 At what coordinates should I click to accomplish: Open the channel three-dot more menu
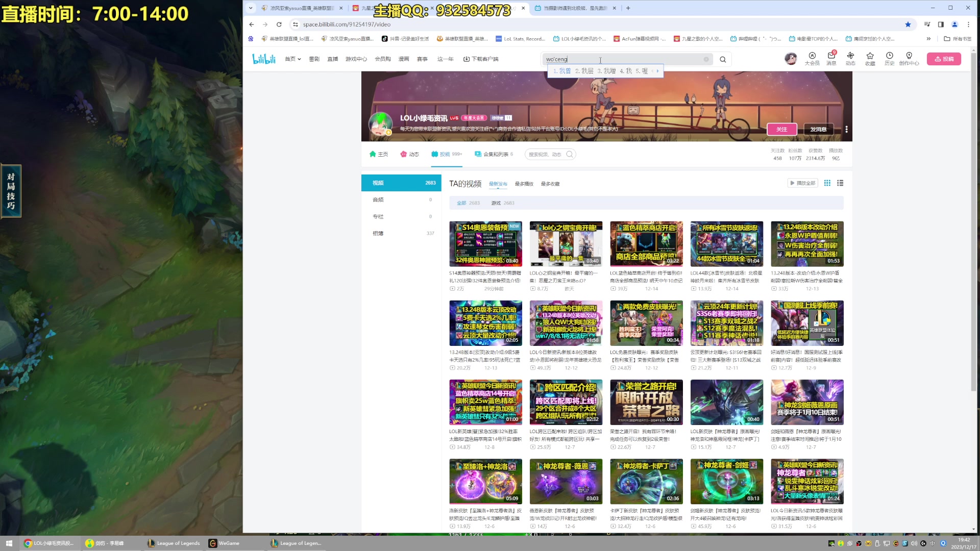[846, 129]
